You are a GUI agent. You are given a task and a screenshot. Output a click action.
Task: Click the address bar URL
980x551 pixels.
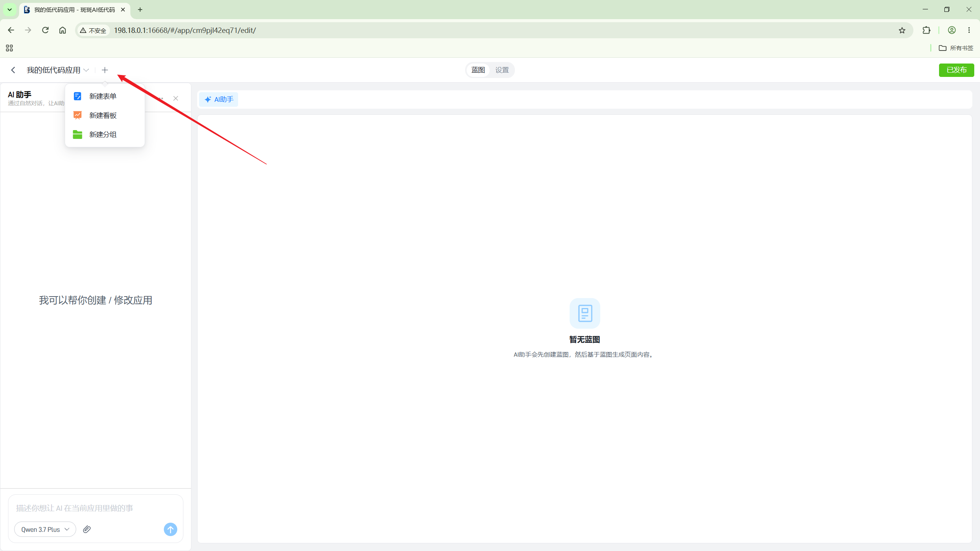(185, 30)
